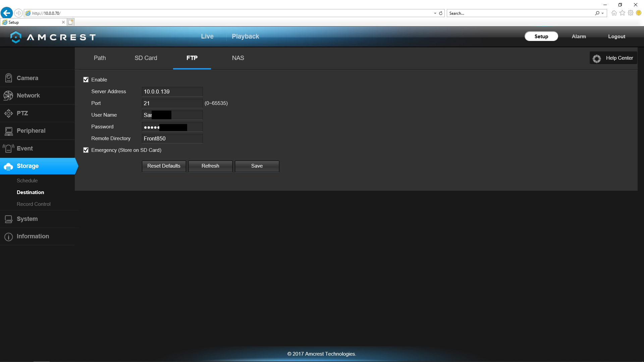Close the Setup browser tab

[x=63, y=22]
